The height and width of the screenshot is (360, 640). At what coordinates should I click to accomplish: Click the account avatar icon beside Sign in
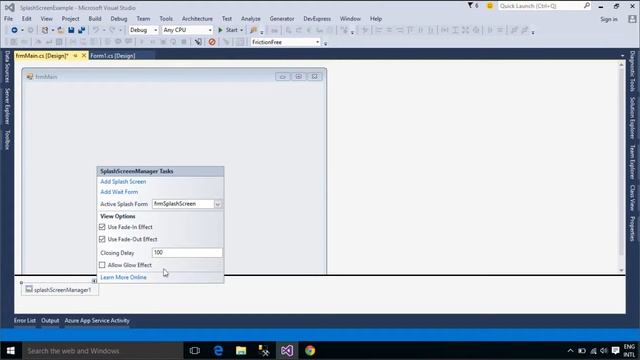632,19
